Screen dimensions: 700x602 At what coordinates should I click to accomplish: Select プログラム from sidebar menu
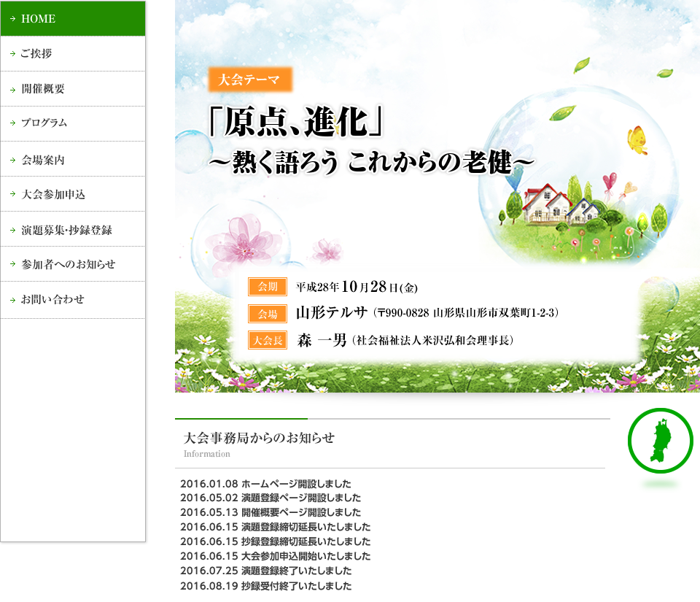73,123
